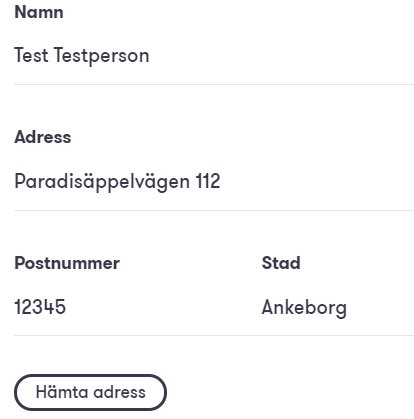Click the Hämta adress button

pos(90,392)
